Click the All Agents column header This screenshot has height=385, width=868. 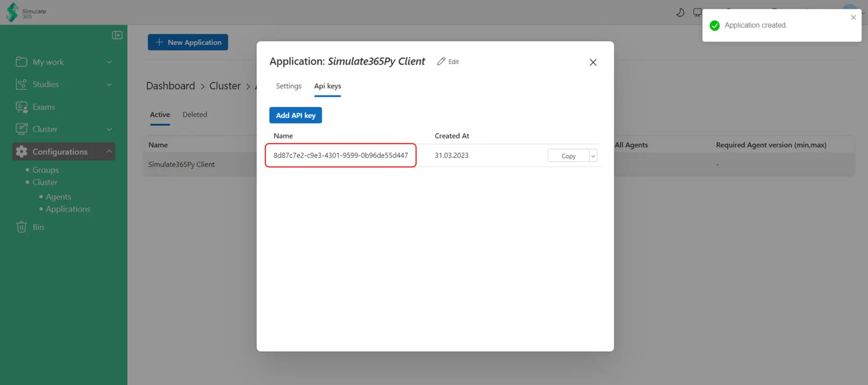tap(631, 145)
